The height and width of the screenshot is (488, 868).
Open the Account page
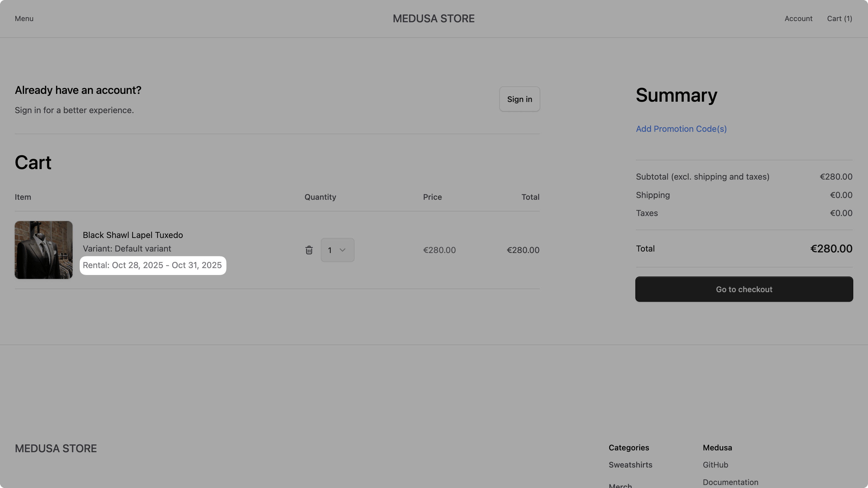[x=798, y=19]
